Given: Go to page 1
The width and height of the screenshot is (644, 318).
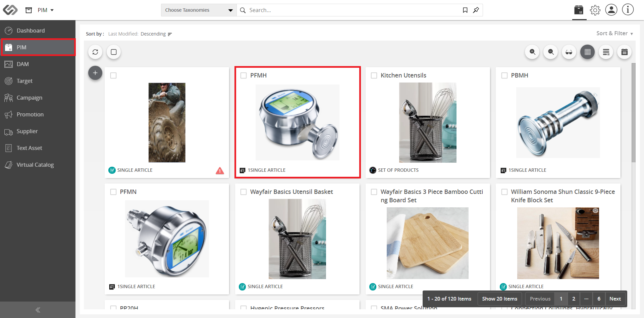Looking at the screenshot, I should pos(561,299).
